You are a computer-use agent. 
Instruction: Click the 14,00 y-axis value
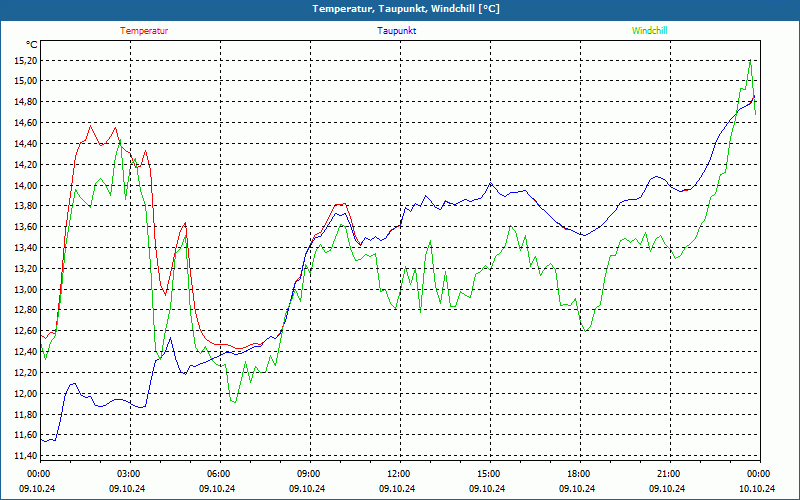[x=27, y=185]
